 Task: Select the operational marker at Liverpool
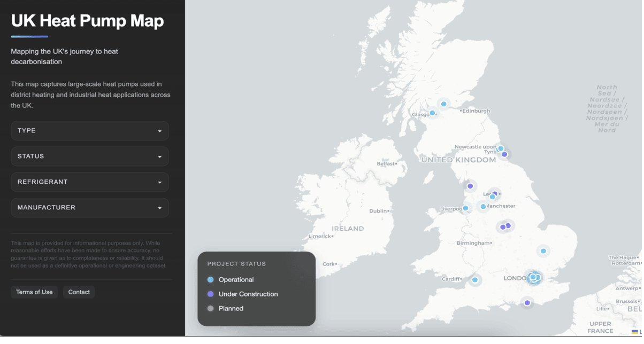click(466, 208)
